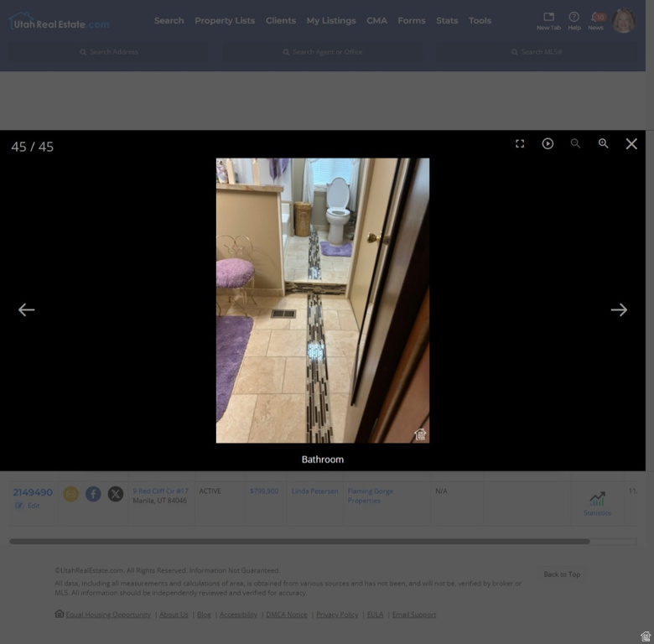Close the photo lightbox viewer
This screenshot has width=654, height=644.
tap(631, 143)
